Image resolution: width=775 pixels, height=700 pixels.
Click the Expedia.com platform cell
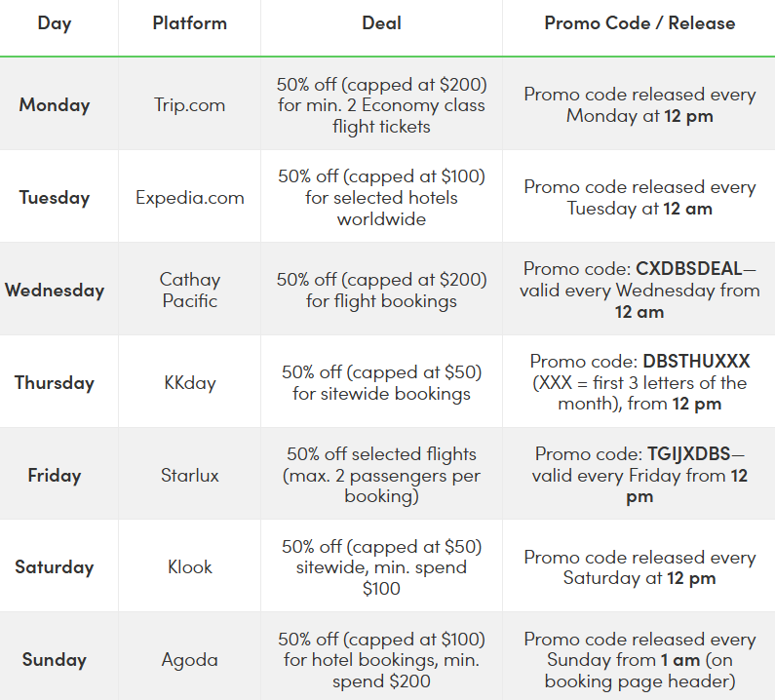[x=189, y=197]
